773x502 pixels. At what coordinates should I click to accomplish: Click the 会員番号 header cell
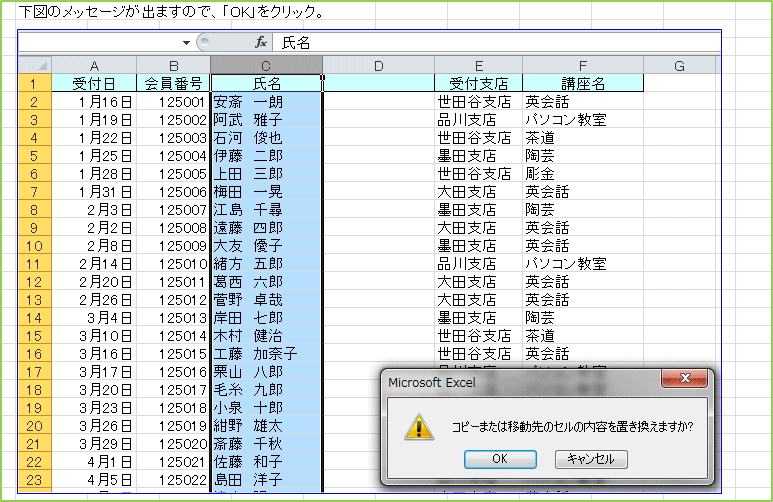coord(174,83)
